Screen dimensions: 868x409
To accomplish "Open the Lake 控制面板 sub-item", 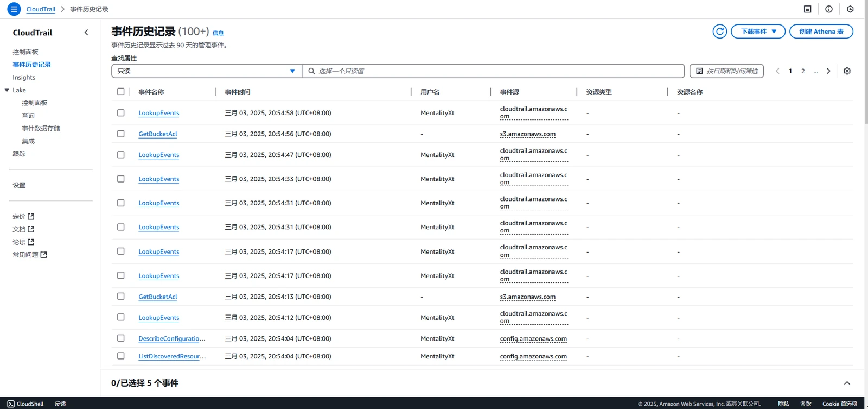I will click(35, 103).
